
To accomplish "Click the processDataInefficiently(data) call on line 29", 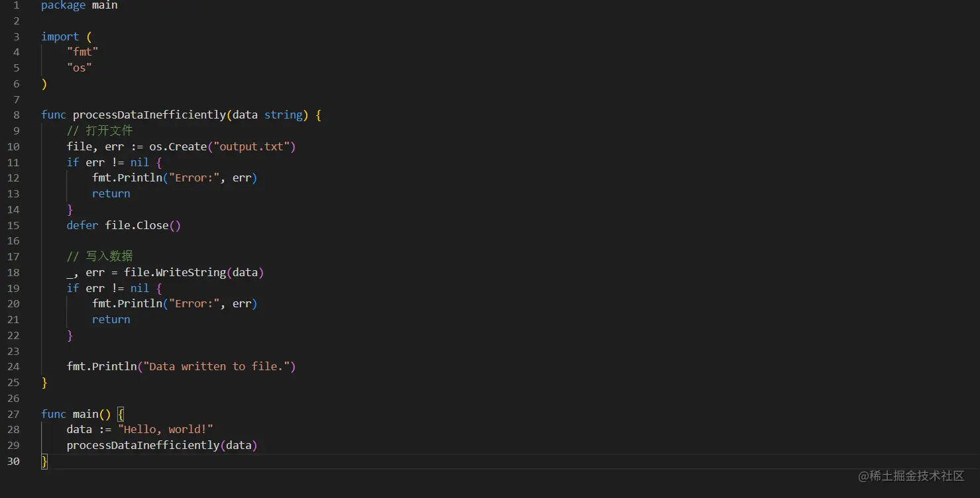I will click(x=162, y=445).
